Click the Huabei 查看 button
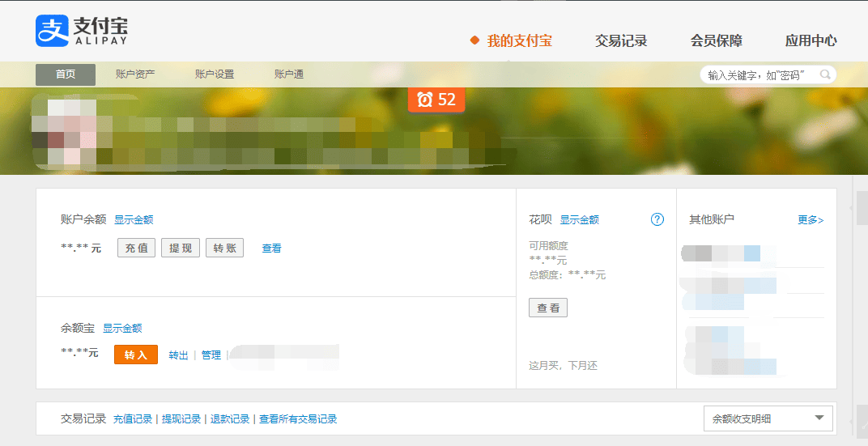 point(548,308)
